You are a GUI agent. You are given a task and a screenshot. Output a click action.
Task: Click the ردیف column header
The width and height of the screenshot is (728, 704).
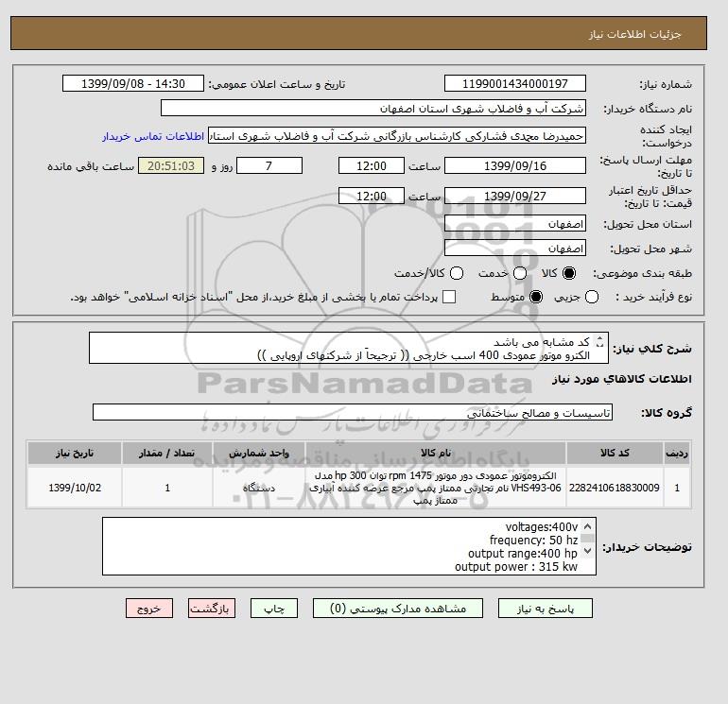tap(677, 453)
